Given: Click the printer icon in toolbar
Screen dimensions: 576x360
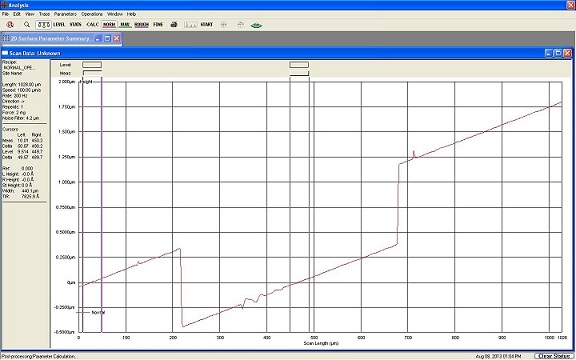Looking at the screenshot, I should [174, 25].
